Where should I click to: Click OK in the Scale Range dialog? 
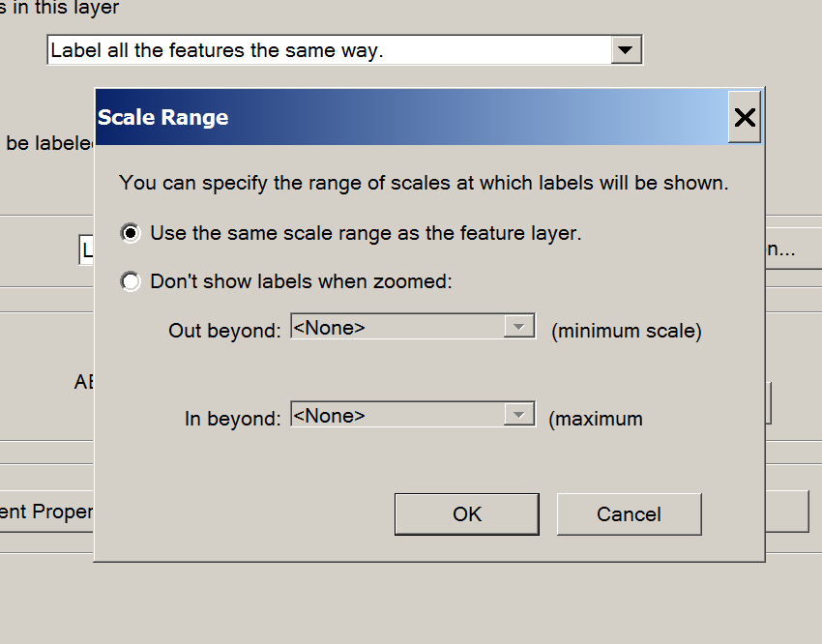[x=466, y=514]
